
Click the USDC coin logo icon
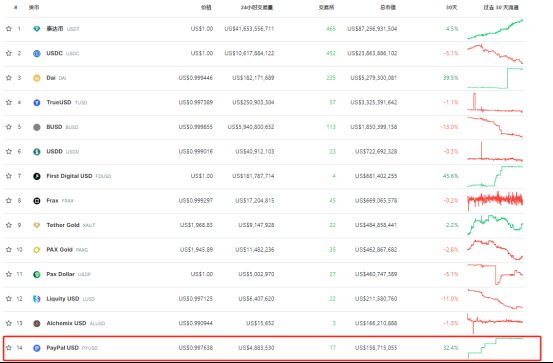coord(37,53)
